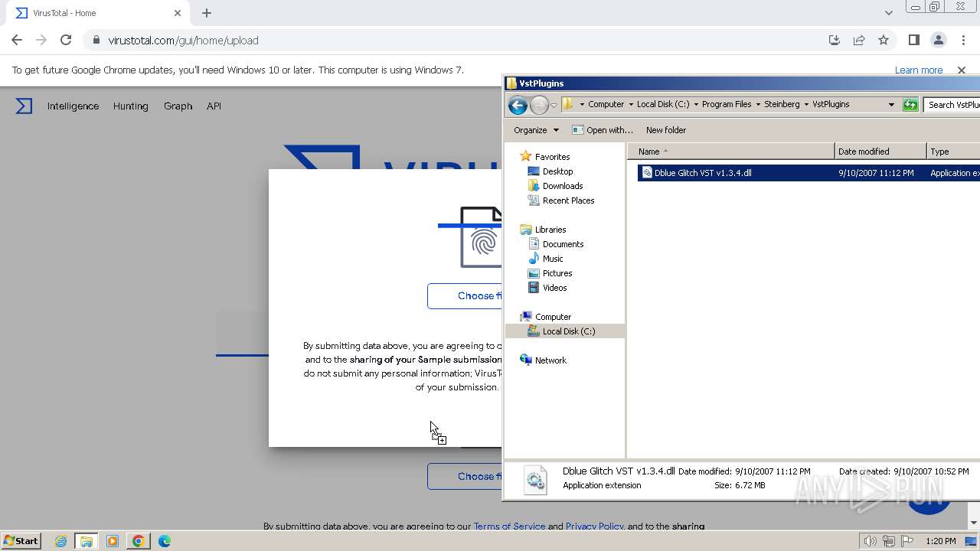Open the Chrome profile avatar menu
Viewport: 980px width, 551px height.
(x=938, y=40)
